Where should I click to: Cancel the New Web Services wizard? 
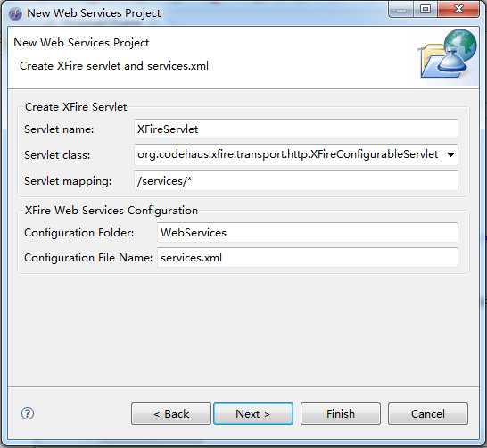pyautogui.click(x=427, y=413)
